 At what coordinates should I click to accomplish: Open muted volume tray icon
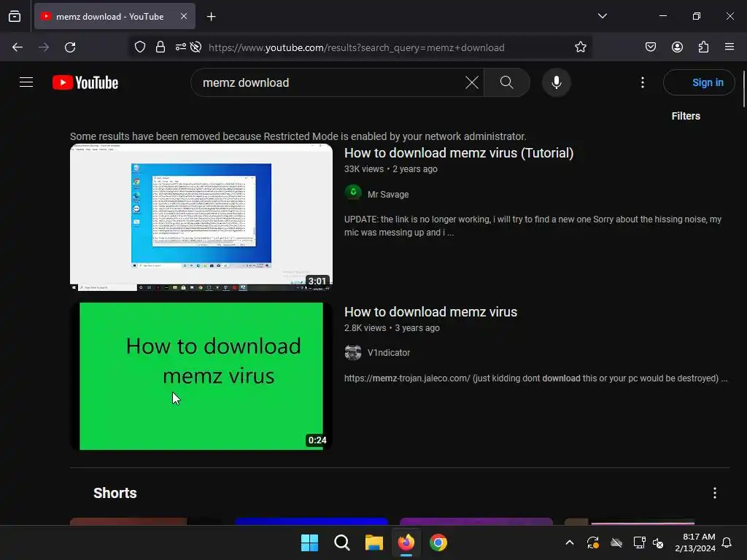point(658,542)
